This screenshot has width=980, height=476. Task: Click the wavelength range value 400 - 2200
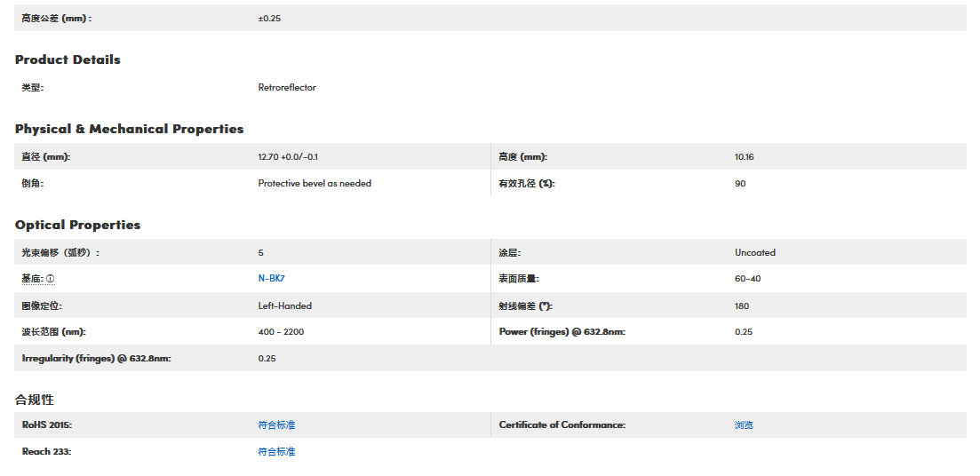coord(281,332)
